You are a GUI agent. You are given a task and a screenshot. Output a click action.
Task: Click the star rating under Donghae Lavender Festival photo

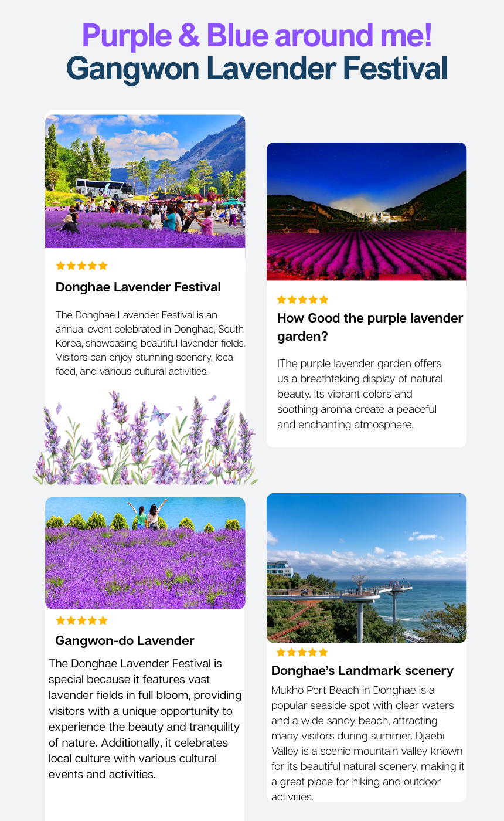[81, 266]
